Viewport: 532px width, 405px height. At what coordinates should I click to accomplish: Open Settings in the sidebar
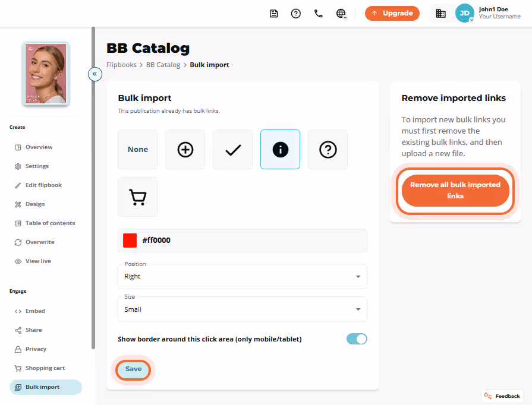coord(37,166)
